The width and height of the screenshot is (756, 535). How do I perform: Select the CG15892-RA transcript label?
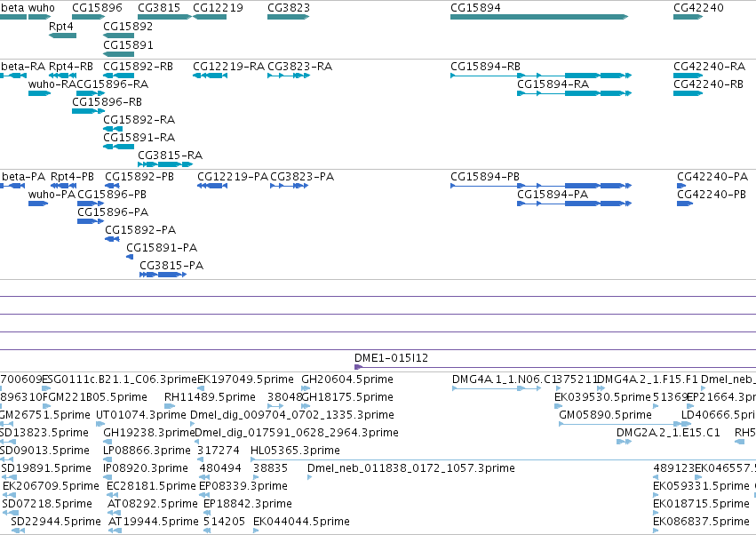pos(139,120)
